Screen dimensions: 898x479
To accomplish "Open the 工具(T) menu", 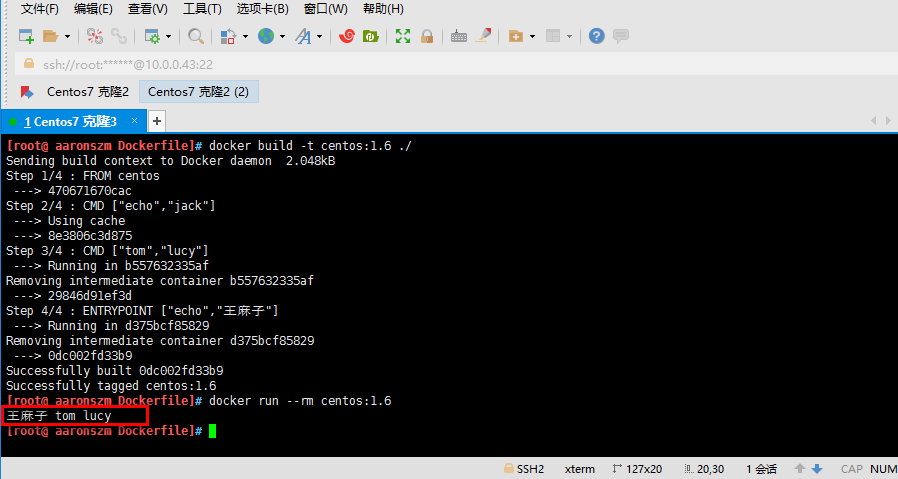I will pyautogui.click(x=202, y=9).
